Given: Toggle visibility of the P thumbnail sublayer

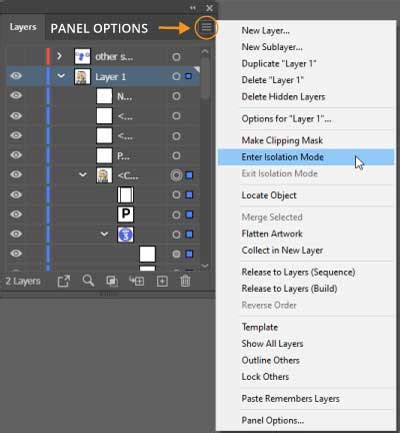Looking at the screenshot, I should click(x=16, y=214).
